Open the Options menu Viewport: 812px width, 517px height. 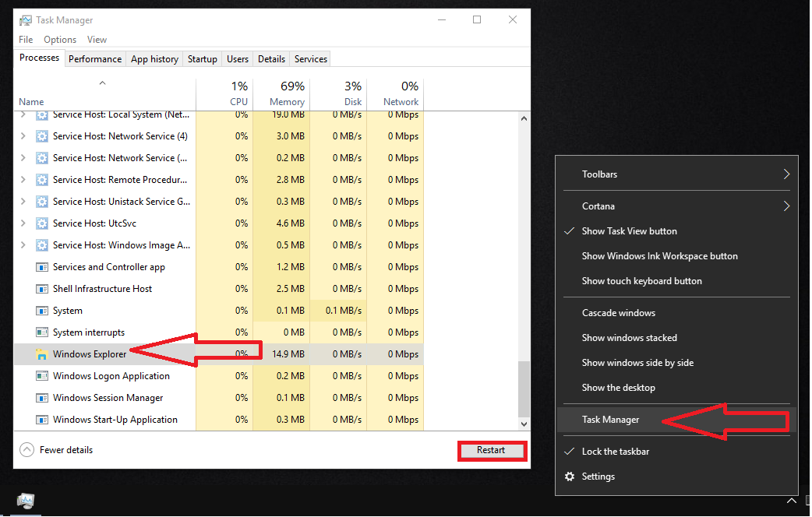[59, 40]
